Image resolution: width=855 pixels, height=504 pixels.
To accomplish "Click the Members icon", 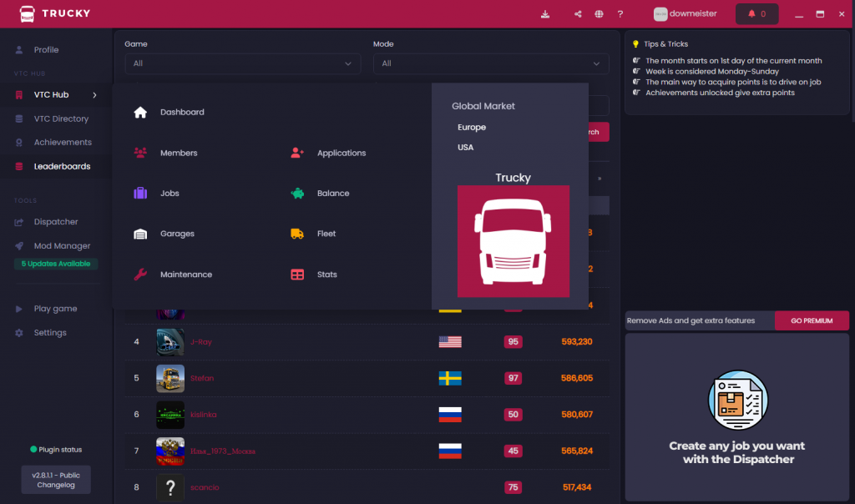I will pos(140,153).
